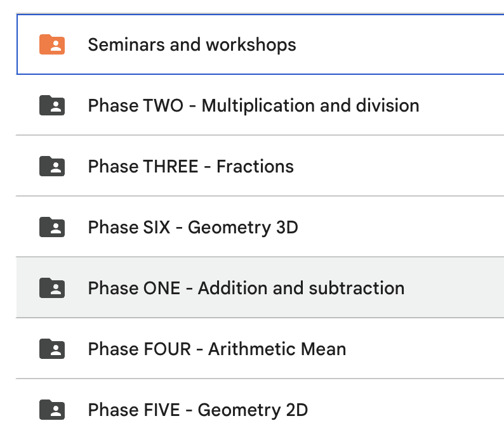Select the Seminars and workshops folder name
The image size is (504, 435).
point(192,45)
